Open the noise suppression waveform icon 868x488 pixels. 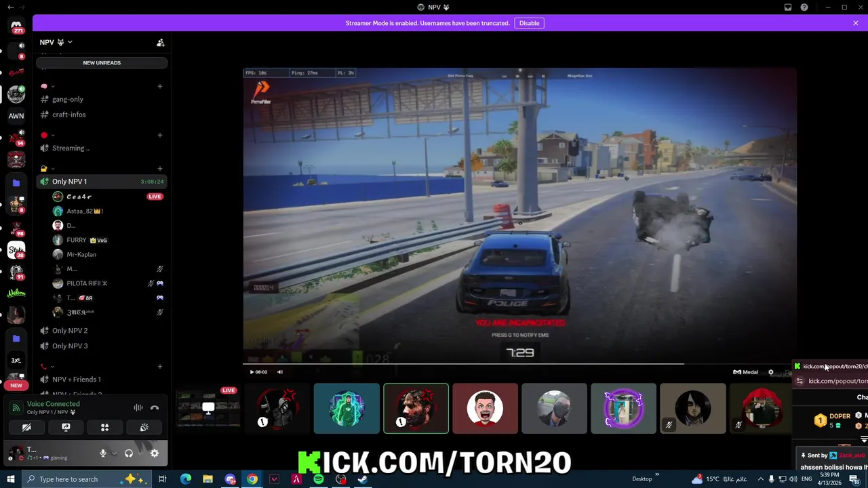pyautogui.click(x=138, y=407)
